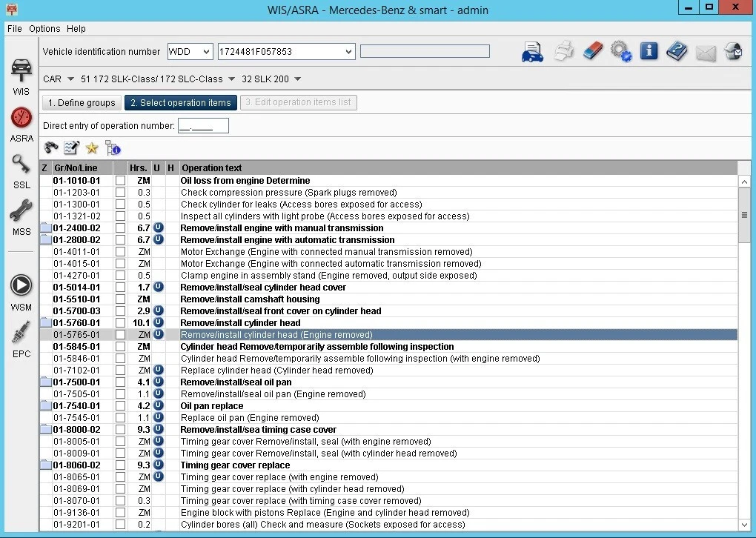Image resolution: width=756 pixels, height=538 pixels.
Task: Open the Help menu
Action: [76, 29]
